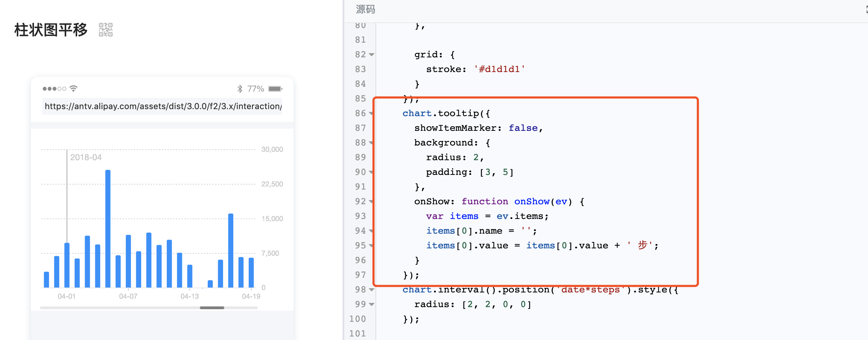Collapse the chart.interval block at line 98

coord(371,289)
